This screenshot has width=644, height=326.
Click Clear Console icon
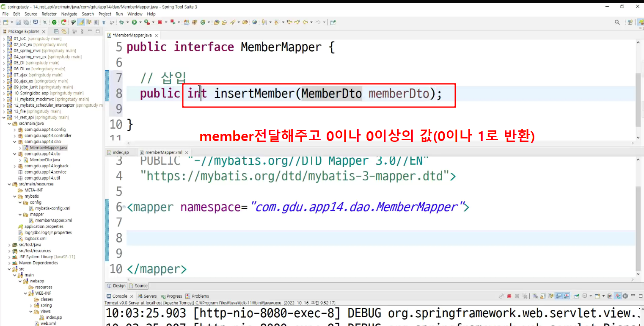(535, 296)
